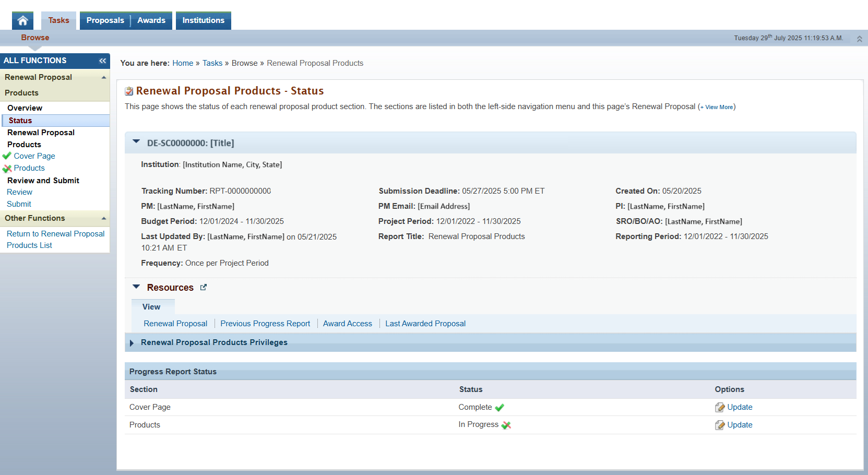Image resolution: width=868 pixels, height=475 pixels.
Task: Click the Last Awarded Proposal link
Action: coord(425,324)
